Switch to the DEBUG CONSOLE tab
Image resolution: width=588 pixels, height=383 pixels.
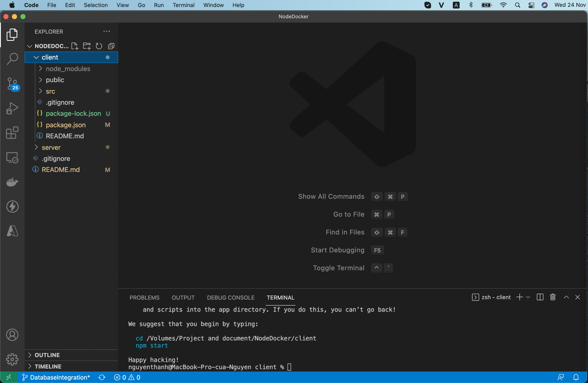[x=231, y=297]
